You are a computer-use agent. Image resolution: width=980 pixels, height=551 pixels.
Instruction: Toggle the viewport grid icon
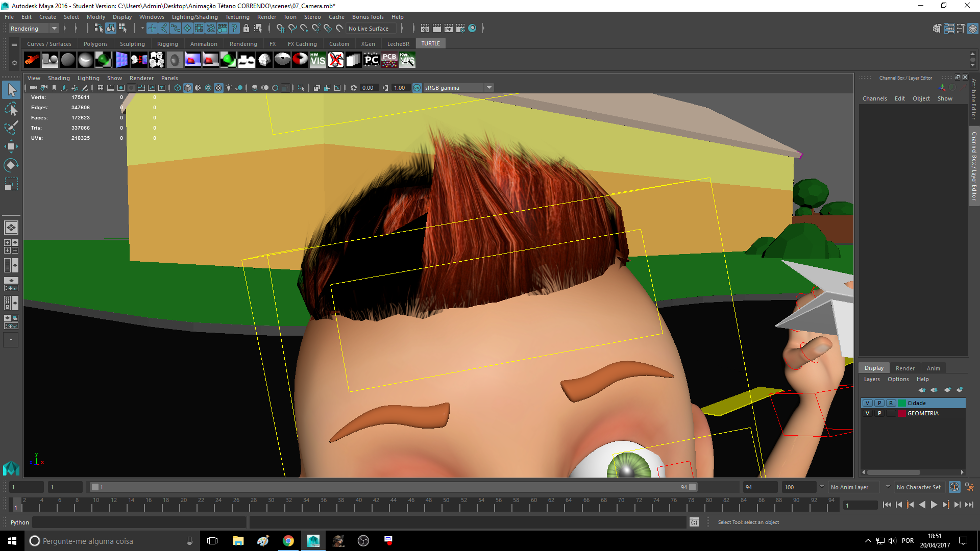tap(101, 88)
